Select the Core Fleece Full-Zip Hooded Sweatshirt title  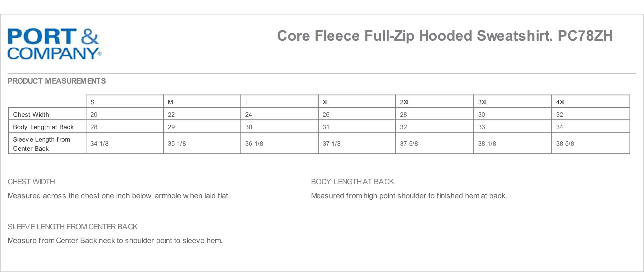pyautogui.click(x=445, y=36)
